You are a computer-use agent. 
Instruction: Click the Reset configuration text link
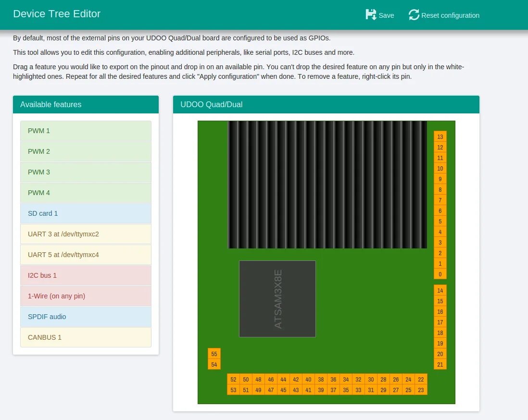pyautogui.click(x=450, y=15)
